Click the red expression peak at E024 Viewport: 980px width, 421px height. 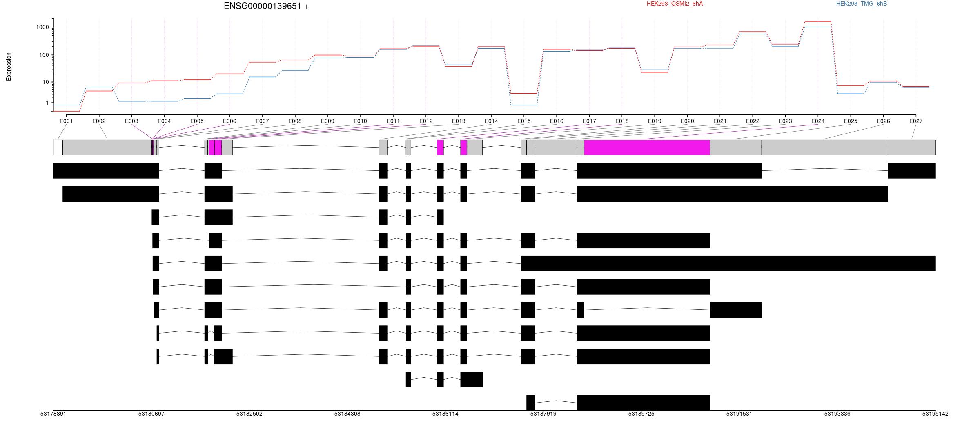[x=818, y=22]
